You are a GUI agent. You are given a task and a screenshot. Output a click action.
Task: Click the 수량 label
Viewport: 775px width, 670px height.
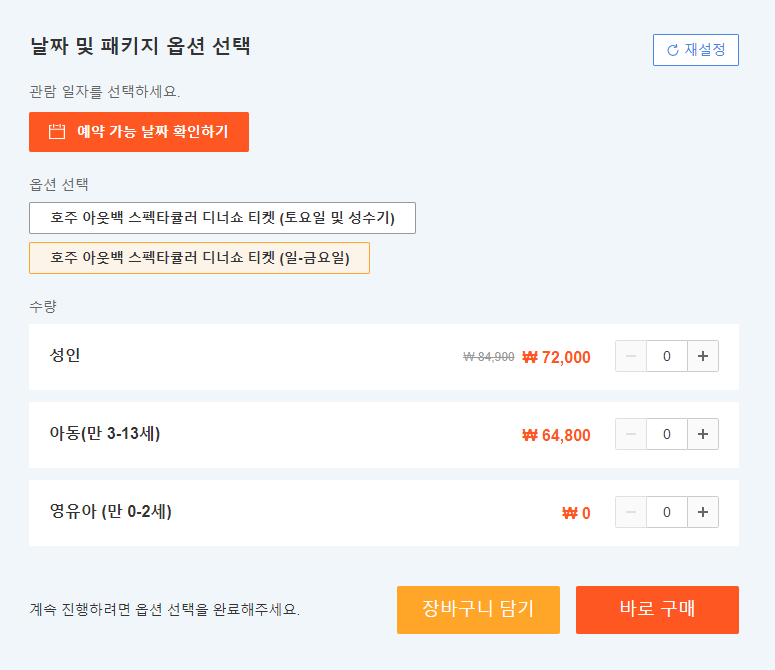coord(43,306)
